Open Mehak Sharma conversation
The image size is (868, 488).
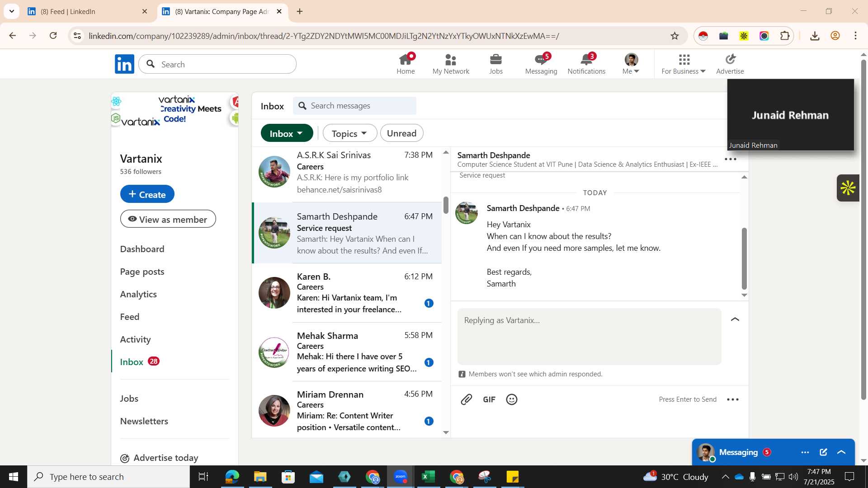(347, 352)
